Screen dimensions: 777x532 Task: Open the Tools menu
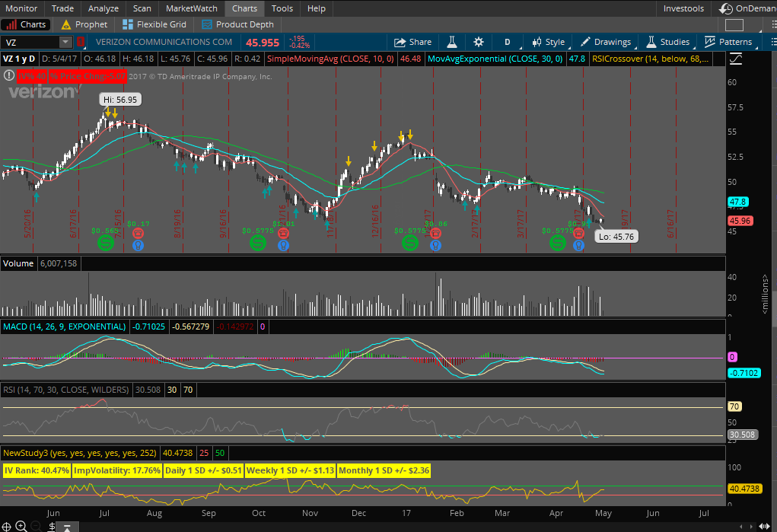pyautogui.click(x=282, y=8)
